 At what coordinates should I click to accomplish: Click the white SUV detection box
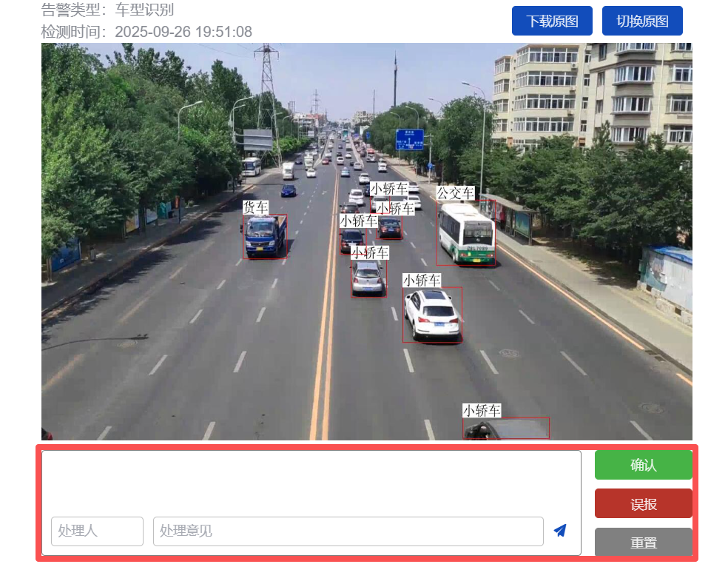(432, 315)
